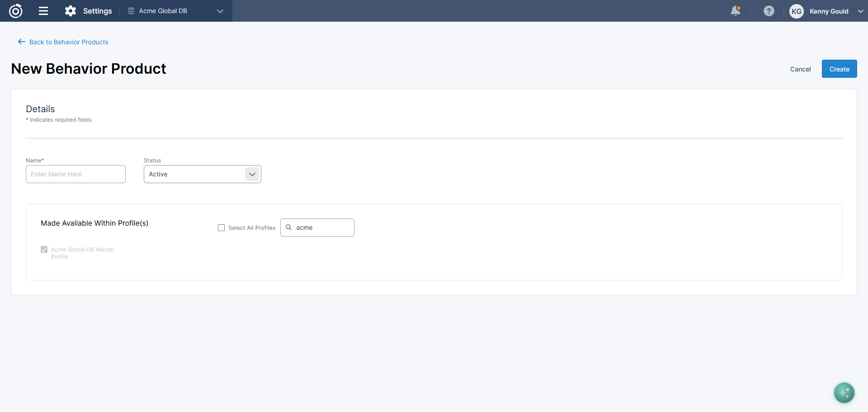This screenshot has width=868, height=412.
Task: Check the Select All Profiles checkbox
Action: coord(222,228)
